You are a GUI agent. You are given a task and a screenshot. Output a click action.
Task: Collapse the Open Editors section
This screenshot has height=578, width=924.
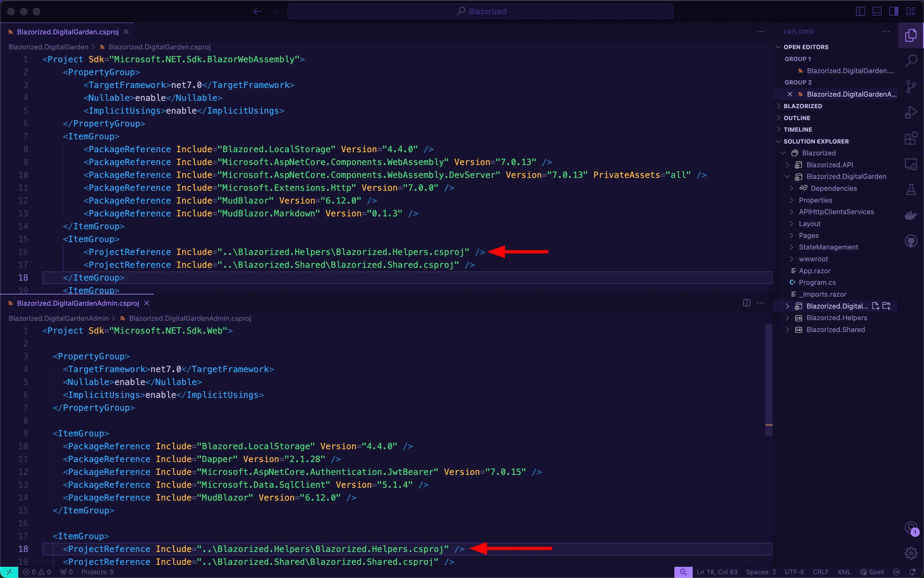[x=836, y=47]
